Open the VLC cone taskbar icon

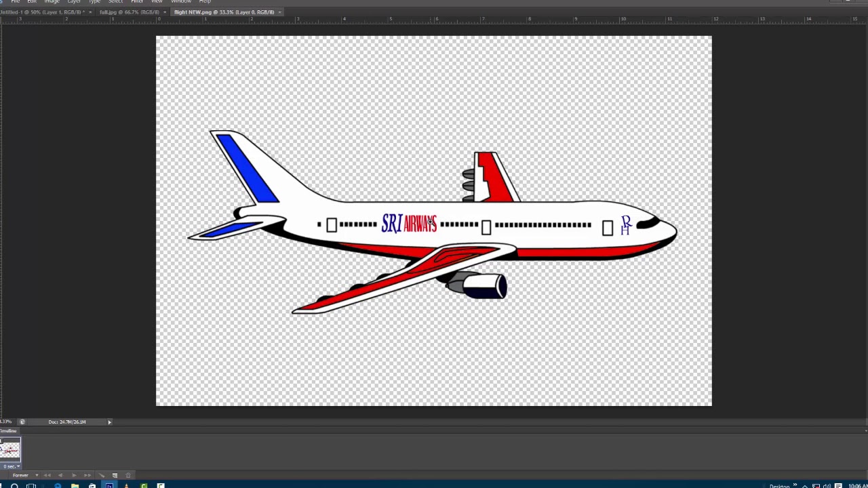pyautogui.click(x=126, y=485)
